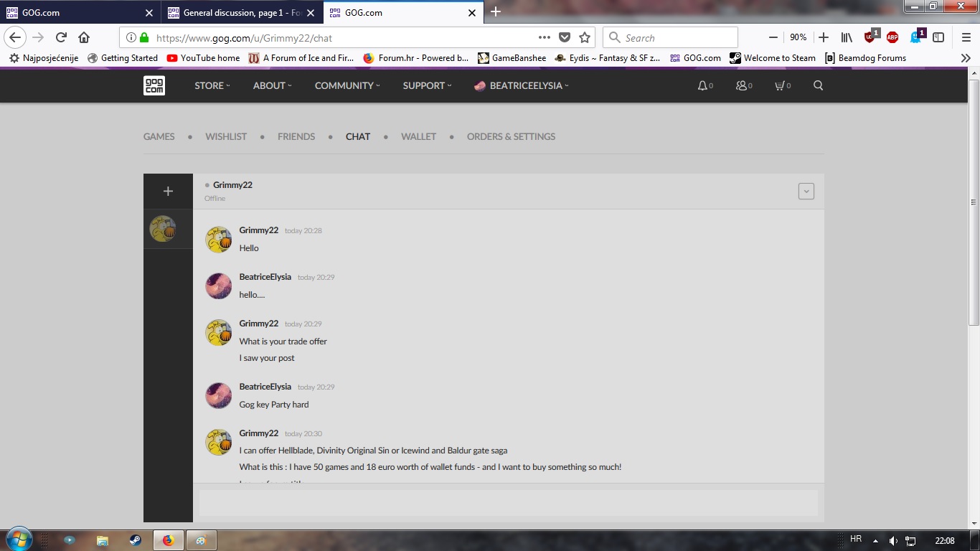
Task: Save page to Pocket icon
Action: (565, 37)
